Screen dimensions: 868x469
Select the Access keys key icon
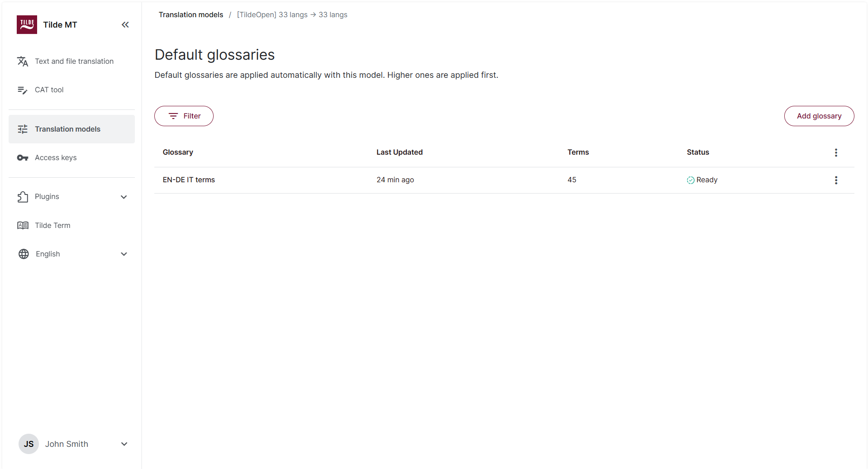coord(23,157)
